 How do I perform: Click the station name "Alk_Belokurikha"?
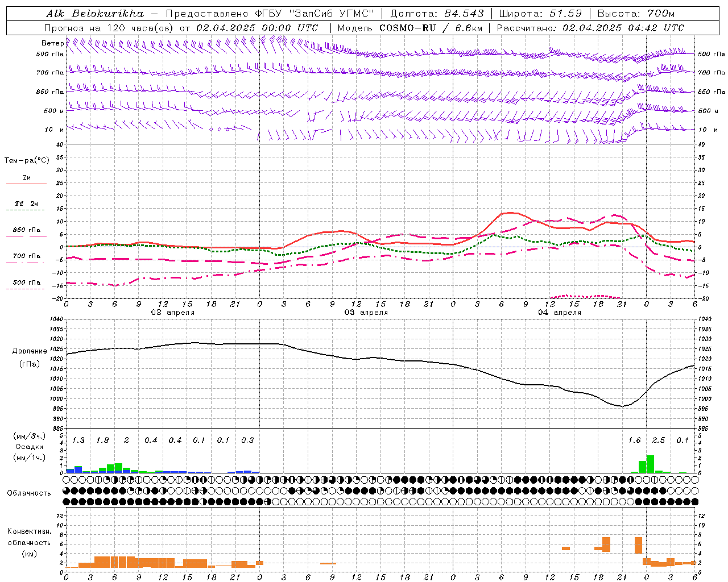(x=95, y=14)
